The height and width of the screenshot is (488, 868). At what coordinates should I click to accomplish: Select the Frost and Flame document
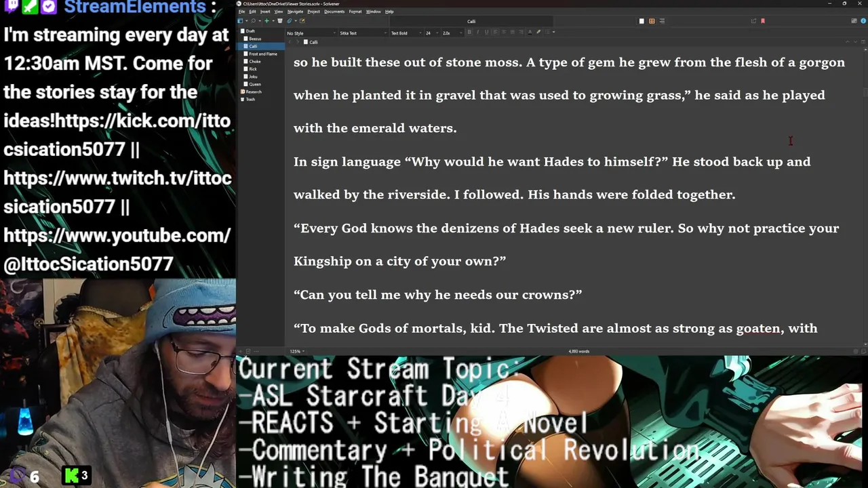click(262, 54)
